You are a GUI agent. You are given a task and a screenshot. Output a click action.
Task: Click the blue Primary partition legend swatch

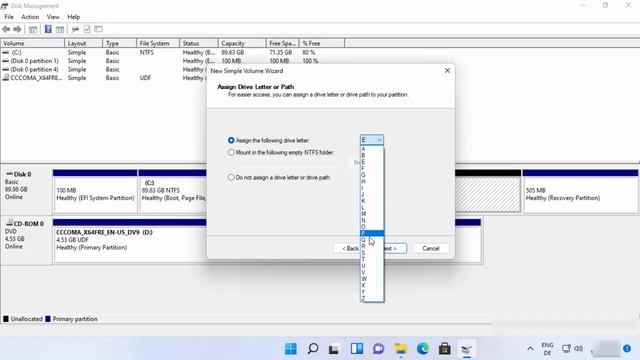[48, 319]
